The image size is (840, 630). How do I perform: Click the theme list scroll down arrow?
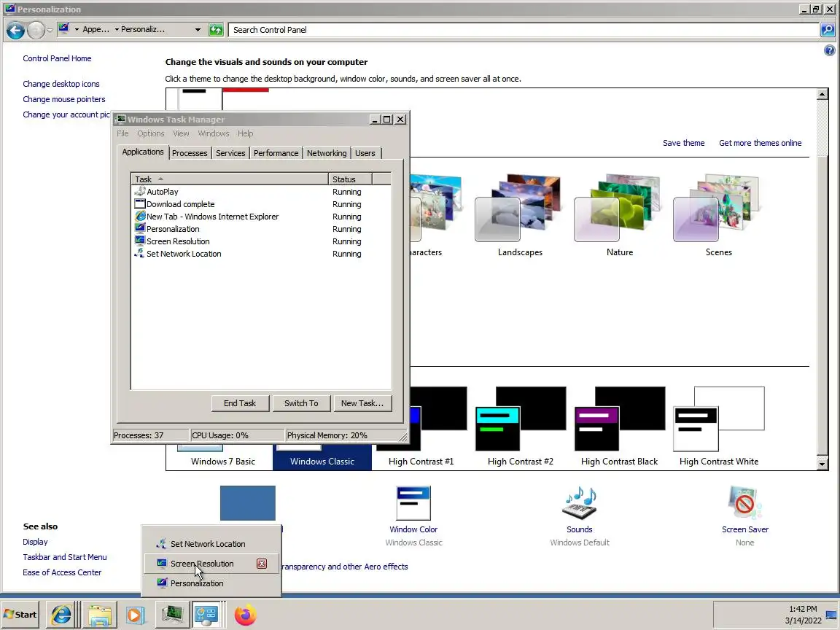[822, 464]
